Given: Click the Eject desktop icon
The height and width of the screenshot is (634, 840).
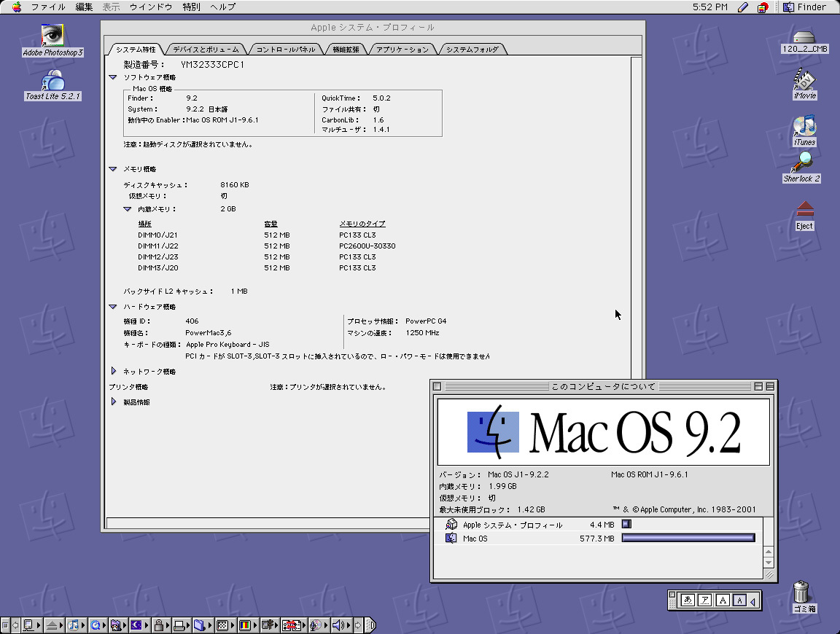Looking at the screenshot, I should point(804,211).
